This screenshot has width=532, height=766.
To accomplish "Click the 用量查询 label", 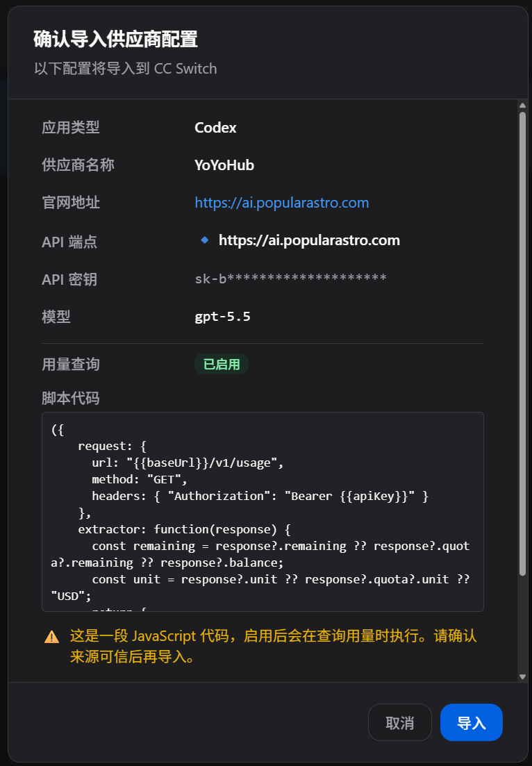I will click(71, 365).
